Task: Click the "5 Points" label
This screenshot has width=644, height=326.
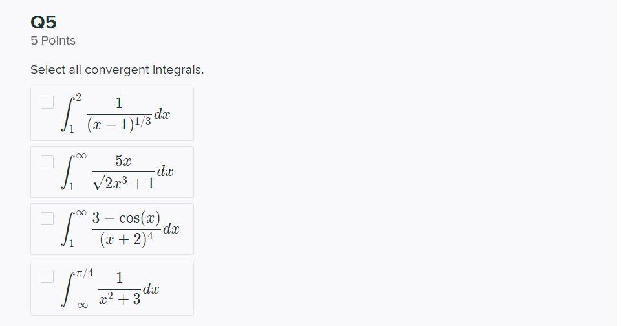Action: (53, 41)
